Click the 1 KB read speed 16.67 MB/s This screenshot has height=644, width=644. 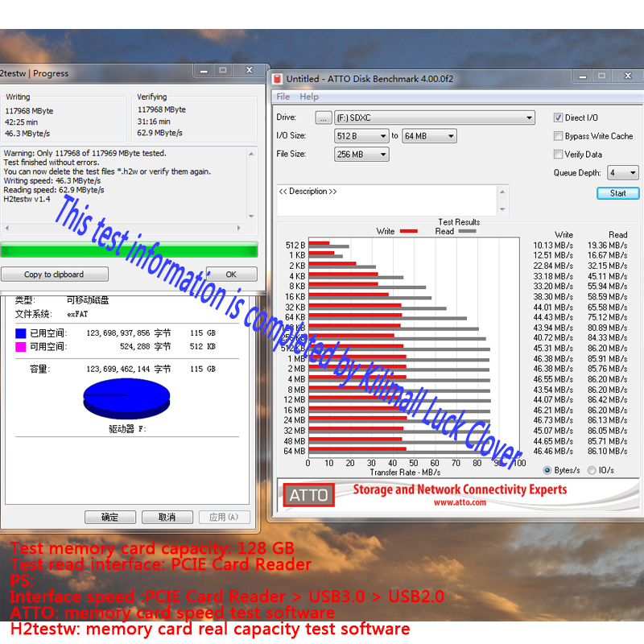607,255
